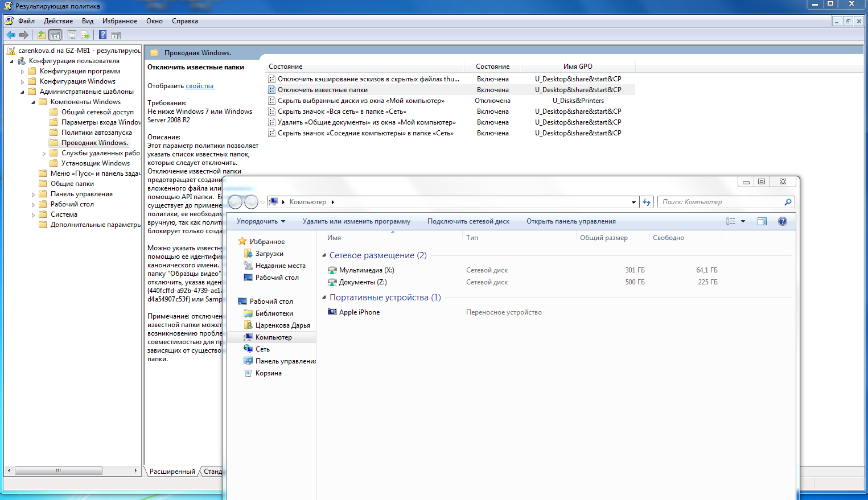Click the Поиск: Компьютер search field

720,202
